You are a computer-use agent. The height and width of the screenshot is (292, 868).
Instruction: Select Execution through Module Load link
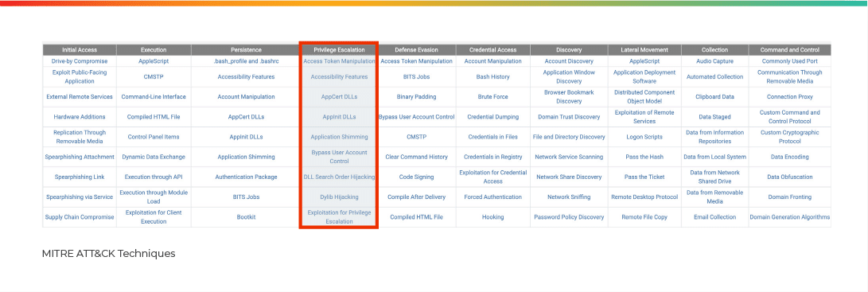(x=154, y=197)
